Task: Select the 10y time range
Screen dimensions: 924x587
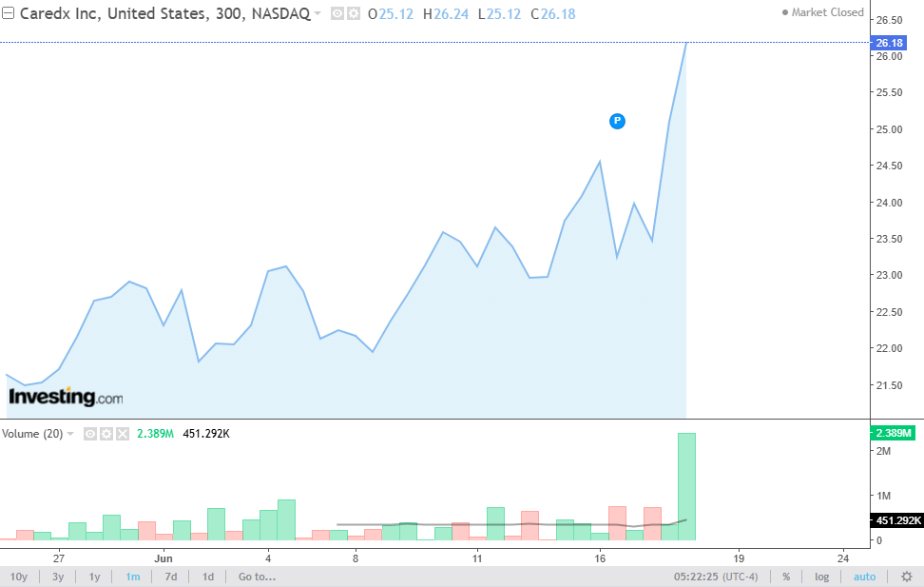Action: point(19,577)
